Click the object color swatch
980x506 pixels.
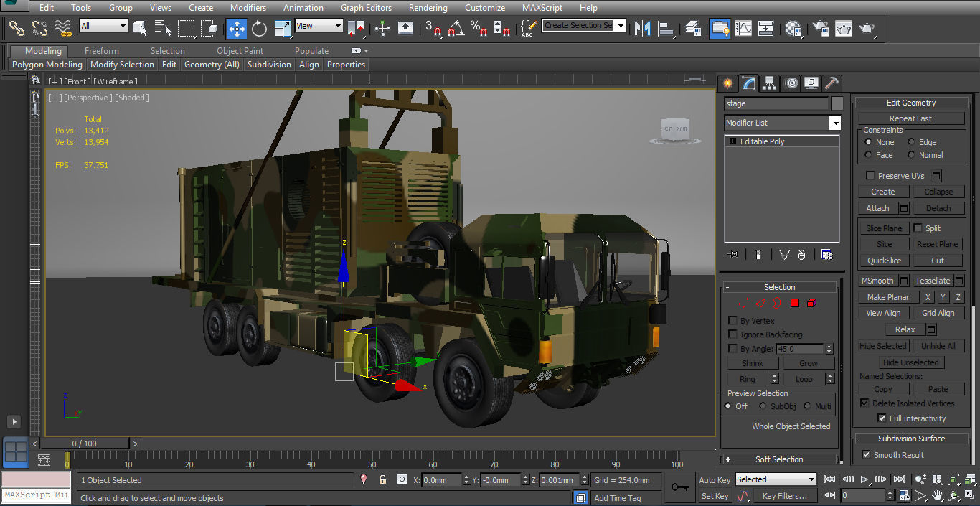click(837, 103)
